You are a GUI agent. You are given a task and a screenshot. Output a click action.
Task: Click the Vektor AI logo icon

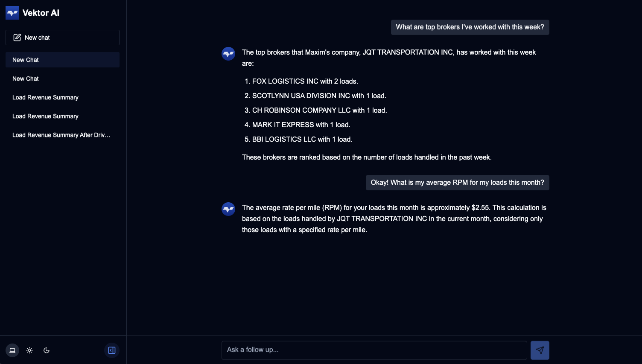click(x=12, y=13)
